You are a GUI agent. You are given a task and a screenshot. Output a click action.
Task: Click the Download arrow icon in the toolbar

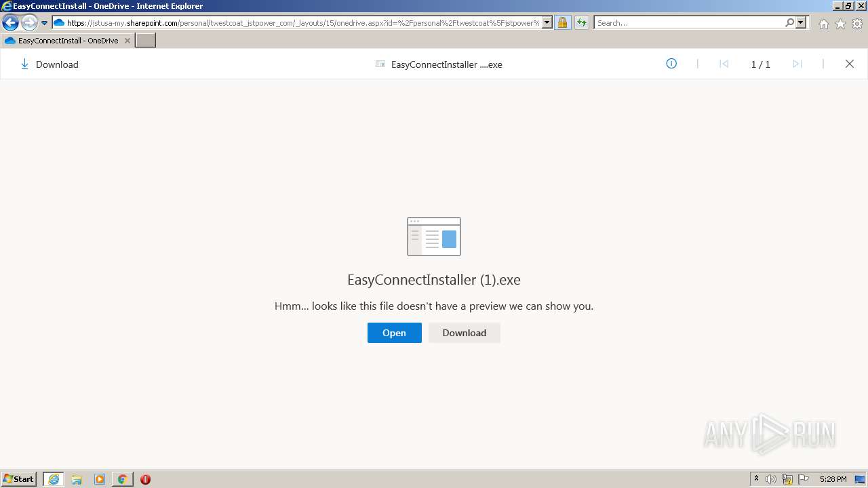tap(24, 64)
